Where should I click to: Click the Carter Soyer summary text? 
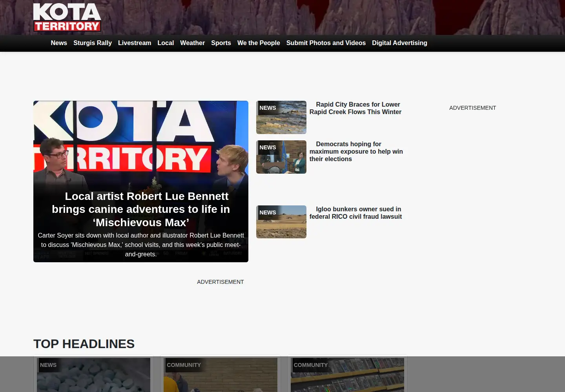tap(141, 245)
